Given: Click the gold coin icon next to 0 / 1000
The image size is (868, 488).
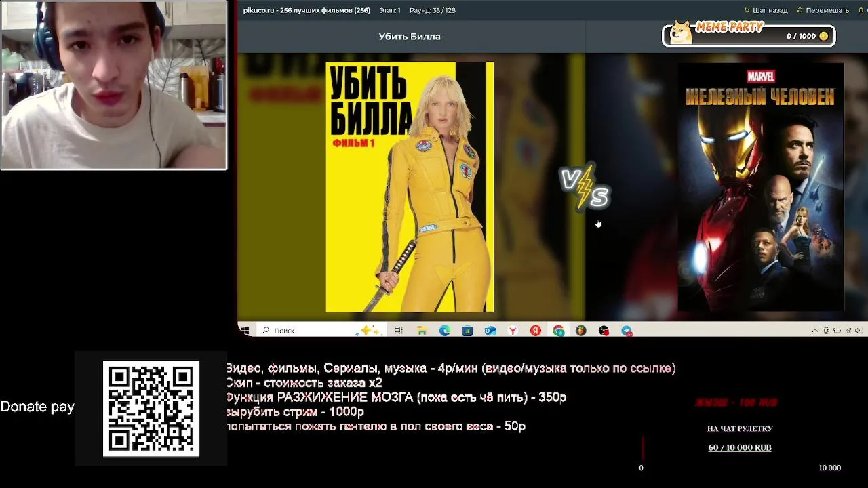Looking at the screenshot, I should click(x=824, y=36).
